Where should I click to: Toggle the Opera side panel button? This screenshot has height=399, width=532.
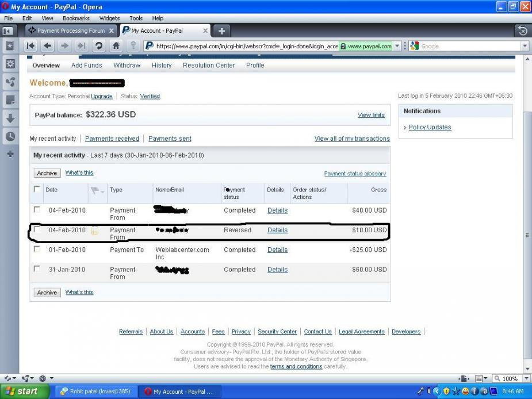[7, 31]
